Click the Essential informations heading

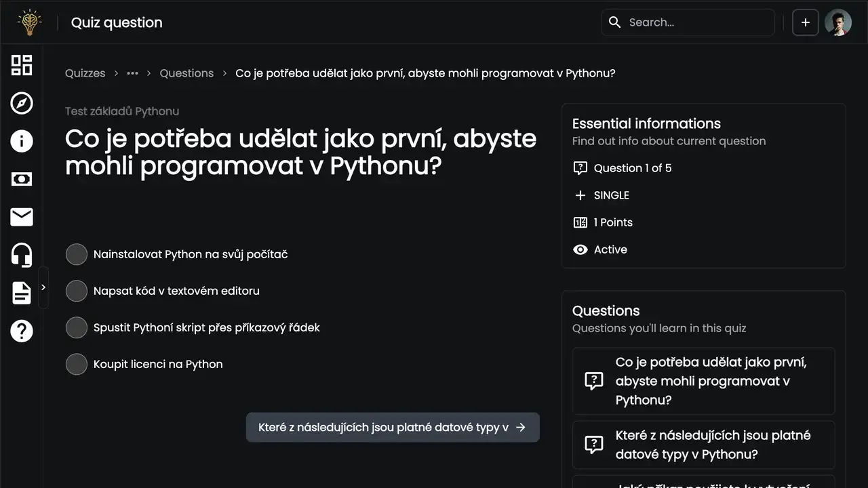click(646, 123)
